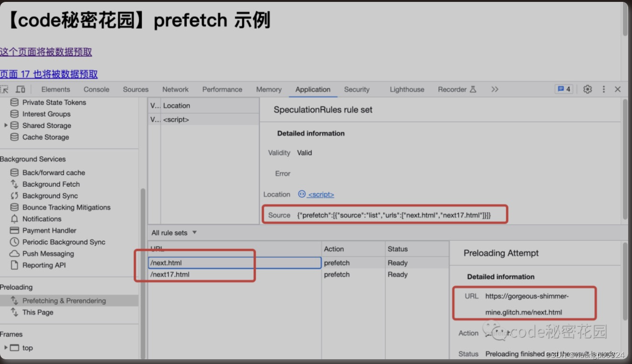Switch to the Network tab
Viewport: 632px width, 364px height.
(175, 89)
